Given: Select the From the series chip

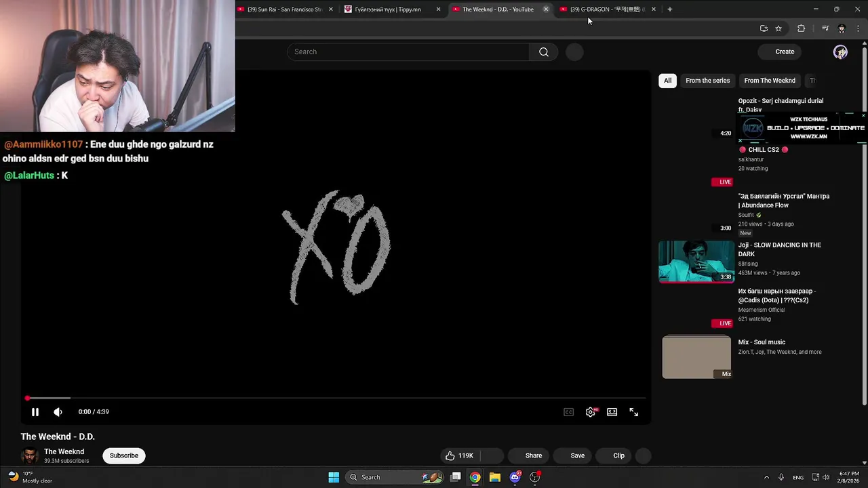Looking at the screenshot, I should click(x=707, y=81).
